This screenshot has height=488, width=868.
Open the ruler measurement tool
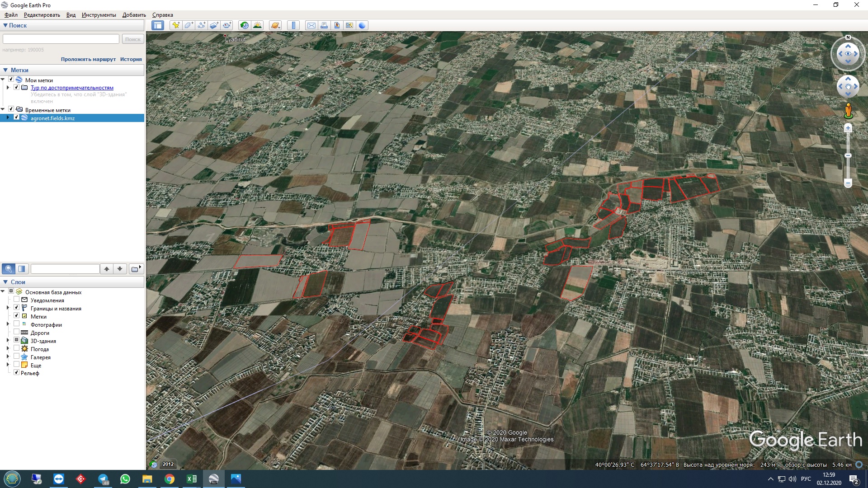pyautogui.click(x=293, y=25)
